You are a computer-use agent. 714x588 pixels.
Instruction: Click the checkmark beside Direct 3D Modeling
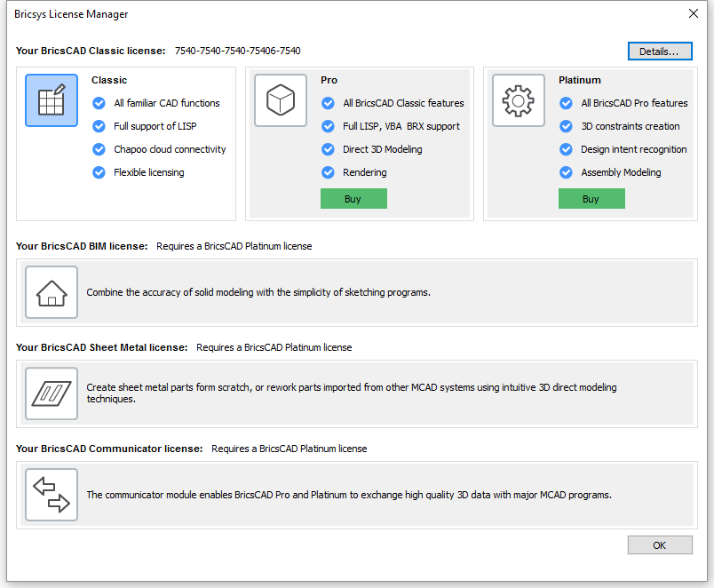pos(328,149)
